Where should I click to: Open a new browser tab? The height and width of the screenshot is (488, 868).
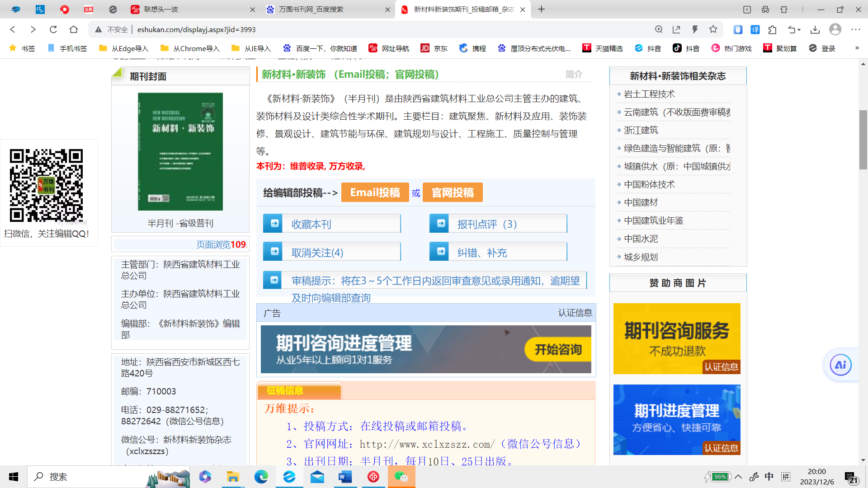click(541, 9)
